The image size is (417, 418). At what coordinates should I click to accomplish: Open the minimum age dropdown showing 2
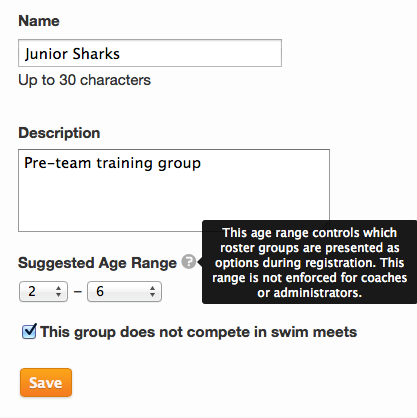coord(43,292)
